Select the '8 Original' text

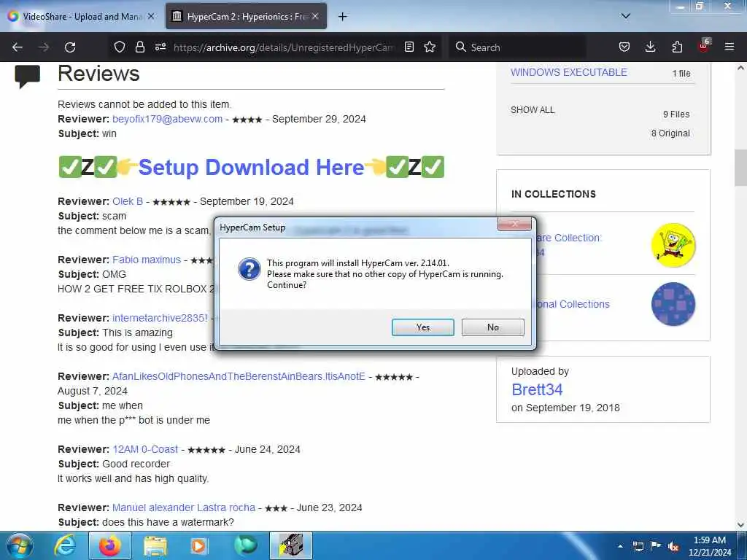pos(670,133)
